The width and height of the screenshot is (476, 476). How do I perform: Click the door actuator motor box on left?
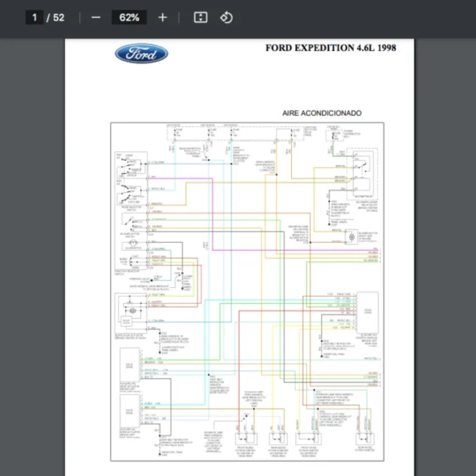[129, 313]
